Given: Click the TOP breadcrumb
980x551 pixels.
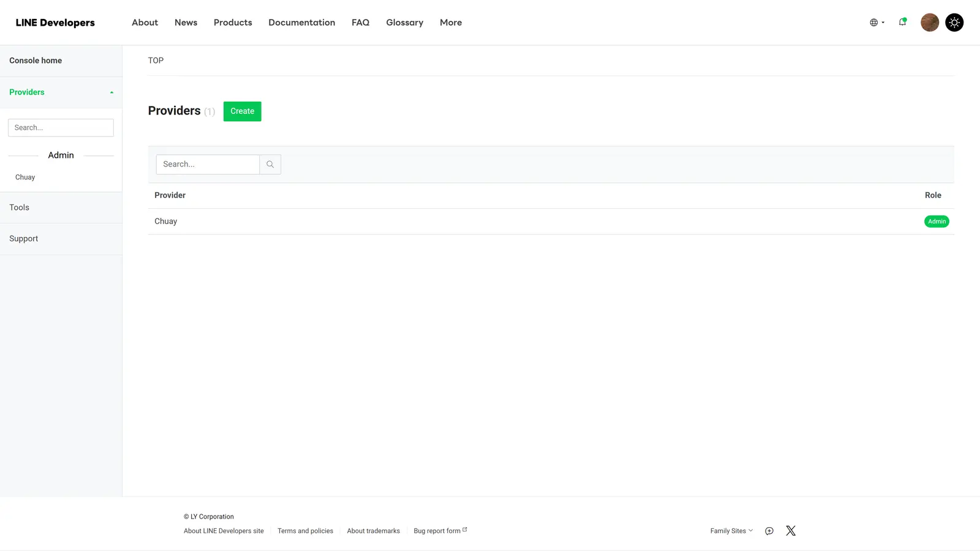Looking at the screenshot, I should (x=156, y=61).
